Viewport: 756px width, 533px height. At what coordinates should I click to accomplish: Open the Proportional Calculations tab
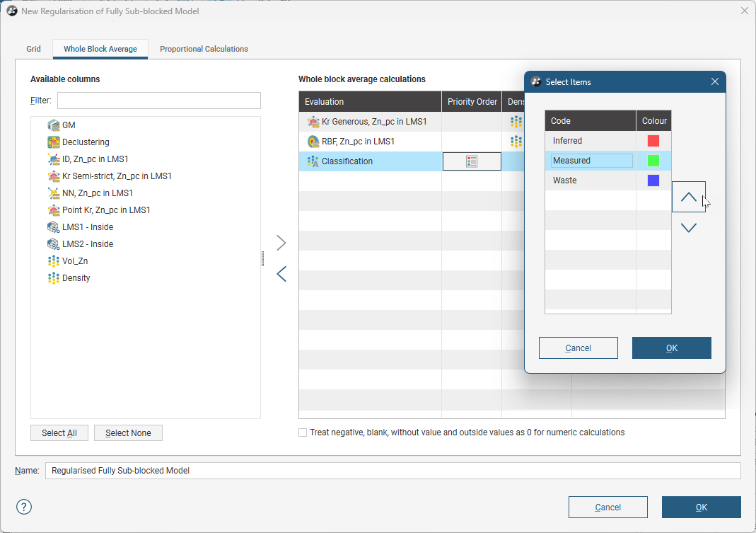click(x=204, y=49)
